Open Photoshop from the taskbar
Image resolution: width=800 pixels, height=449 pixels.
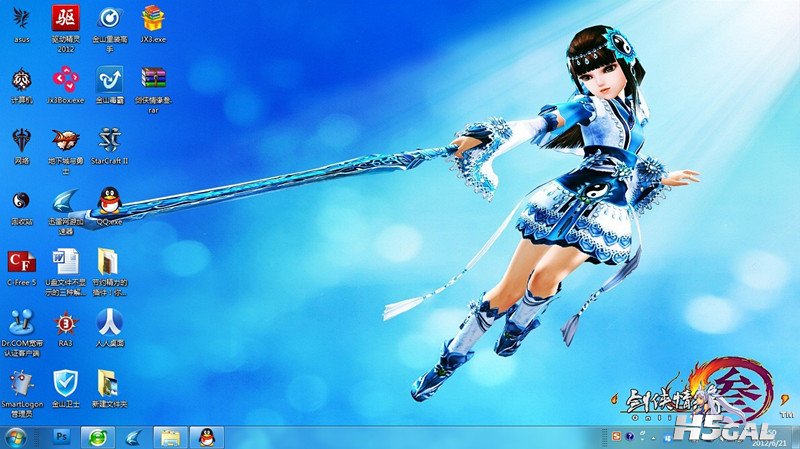click(x=62, y=437)
